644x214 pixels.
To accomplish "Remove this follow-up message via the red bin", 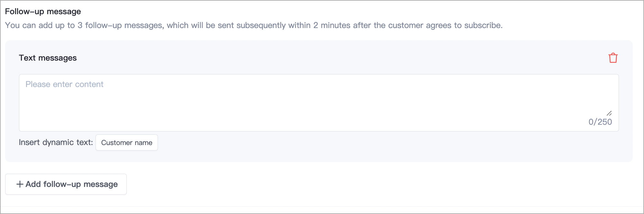I will pos(613,58).
